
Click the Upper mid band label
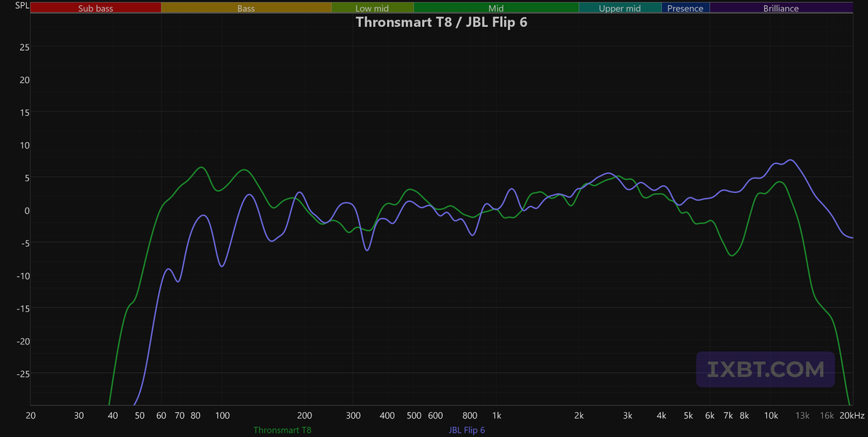pos(620,8)
